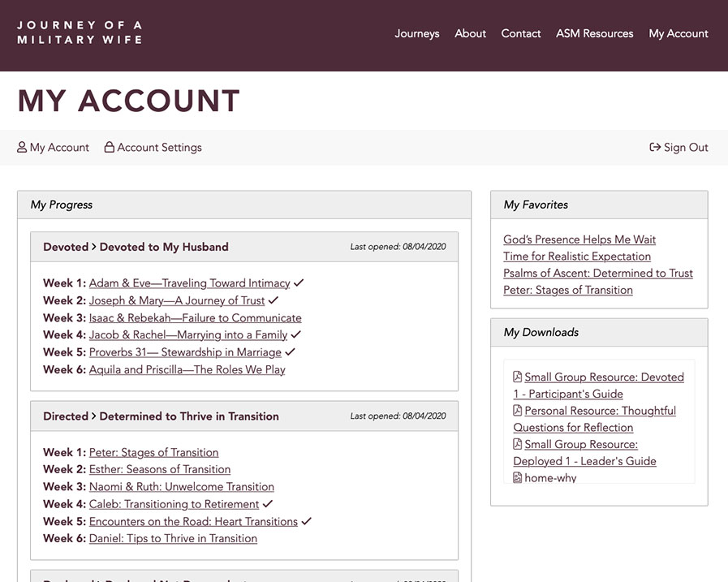Viewport: 728px width, 582px height.
Task: Click the PDF icon for Thoughtful Questions for Reflection
Action: click(x=516, y=411)
